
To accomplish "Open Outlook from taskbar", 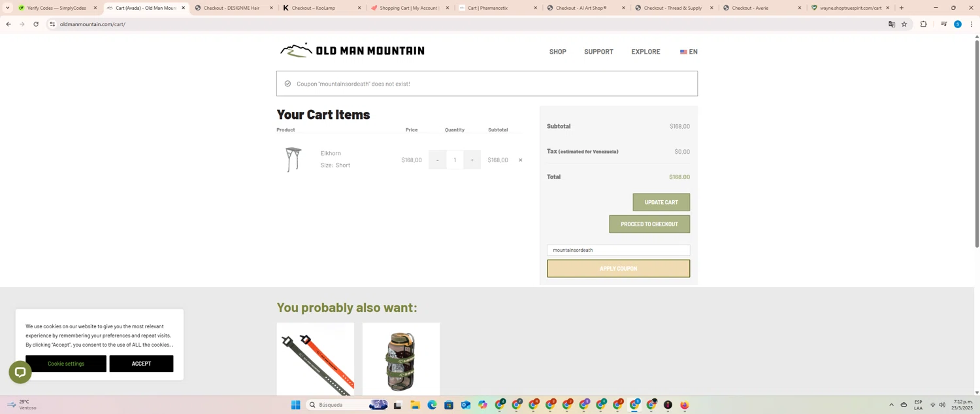I will pos(466,405).
